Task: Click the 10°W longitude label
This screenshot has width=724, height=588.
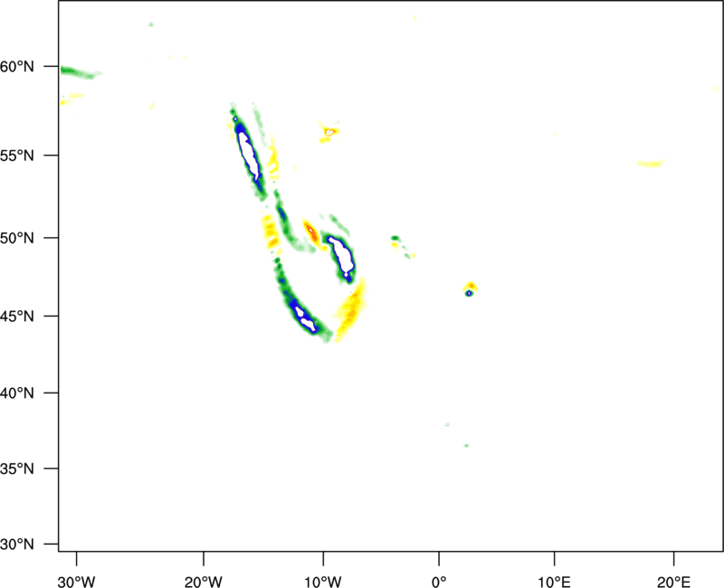Action: pos(323,582)
